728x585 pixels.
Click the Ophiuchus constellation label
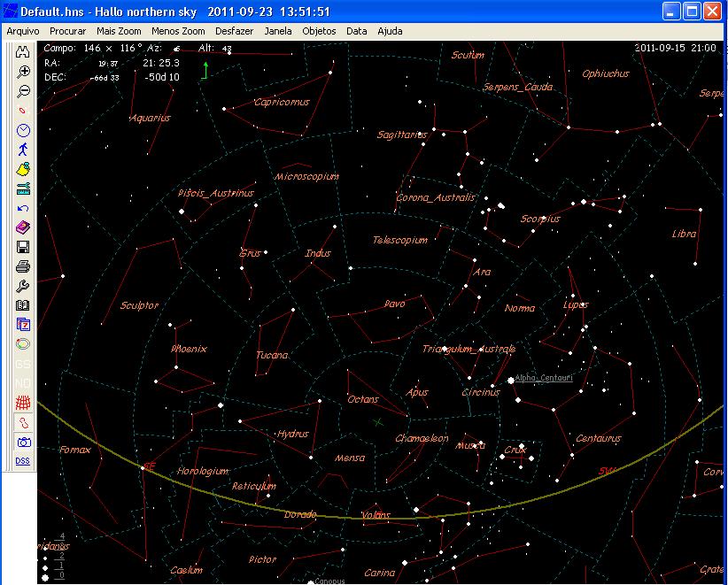(606, 73)
